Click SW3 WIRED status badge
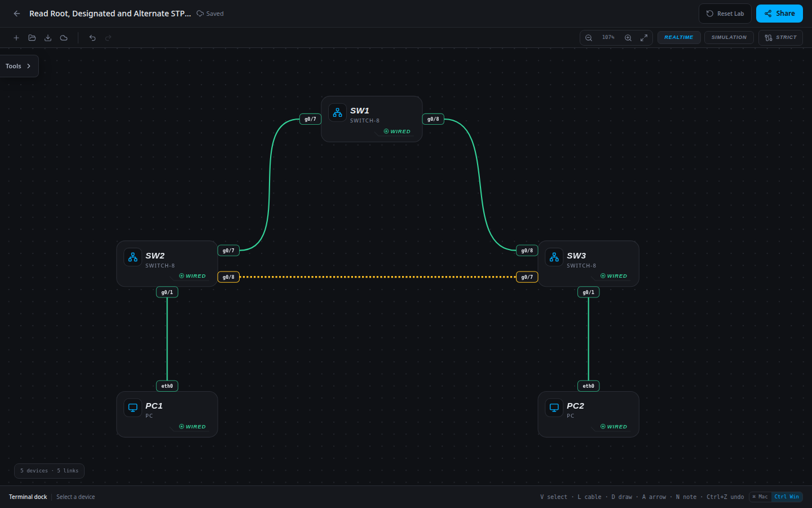812x508 pixels. coord(614,276)
